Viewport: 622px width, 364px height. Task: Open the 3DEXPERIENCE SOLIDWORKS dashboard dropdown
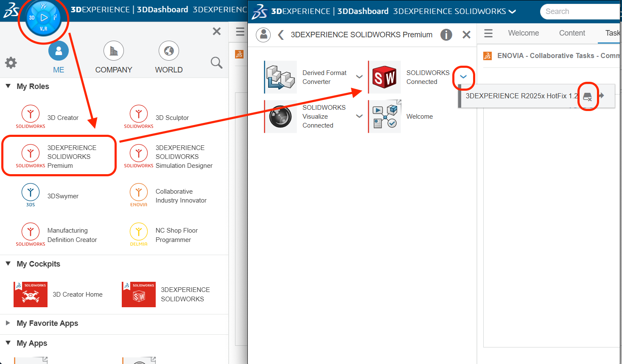[x=512, y=11]
